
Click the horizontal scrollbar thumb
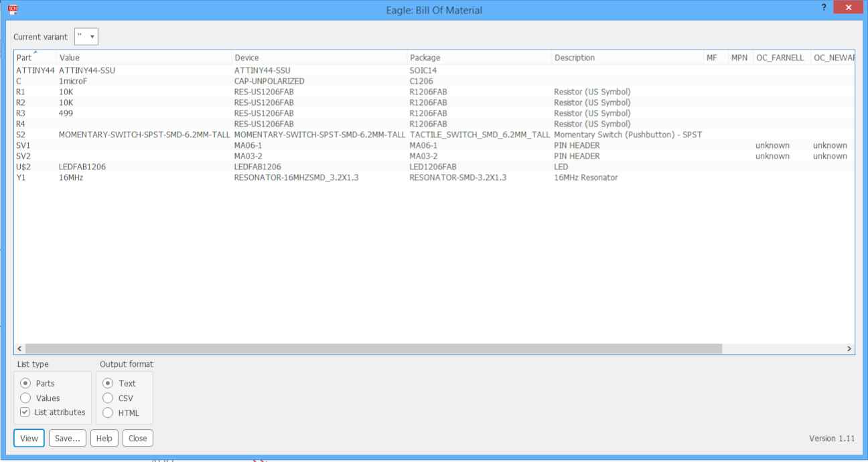point(374,349)
